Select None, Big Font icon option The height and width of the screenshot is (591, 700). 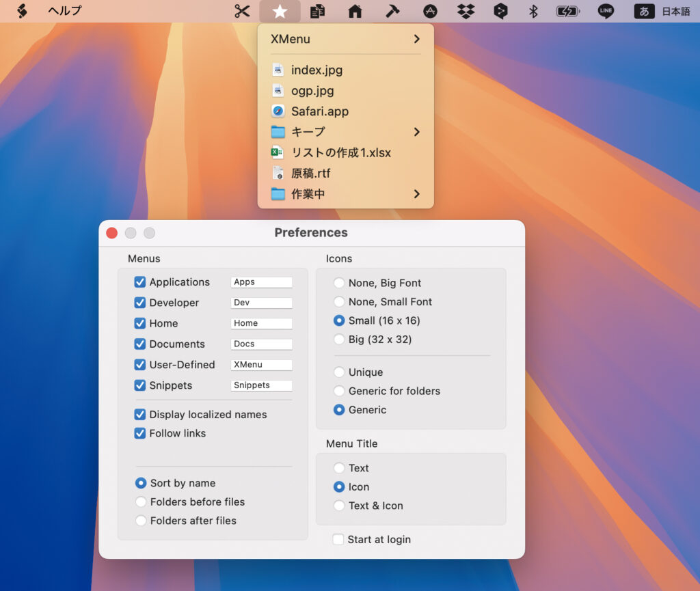click(x=339, y=283)
